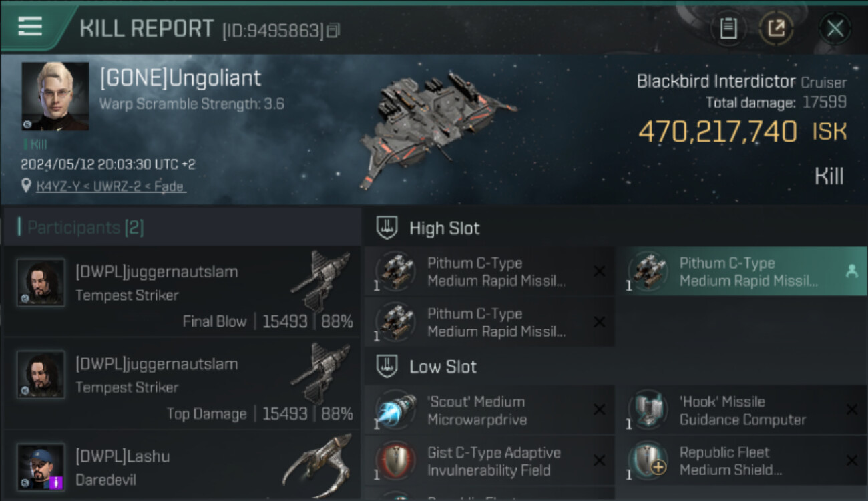Open the K4YZ-Y location link
The width and height of the screenshot is (868, 501).
point(111,186)
